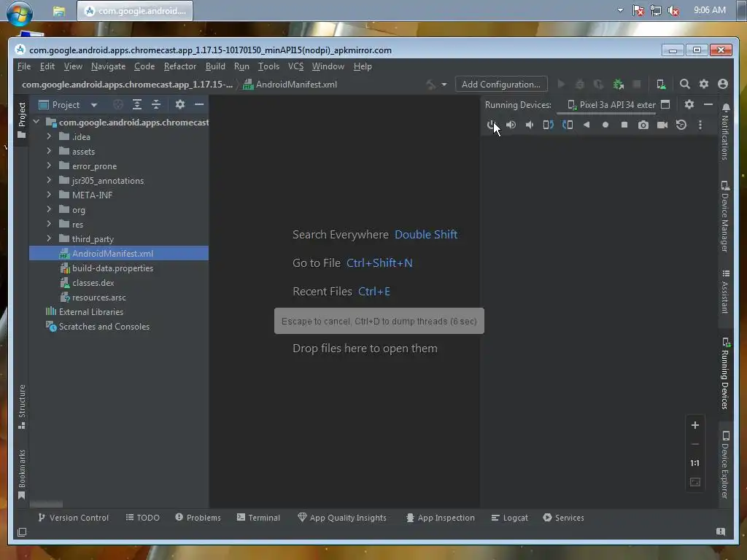This screenshot has width=747, height=560.
Task: Select Pixel 3a API 34 device tab
Action: 612,105
